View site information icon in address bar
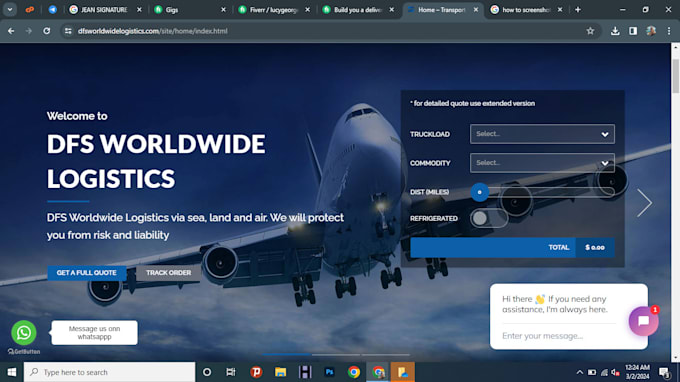Image resolution: width=680 pixels, height=382 pixels. pos(68,31)
